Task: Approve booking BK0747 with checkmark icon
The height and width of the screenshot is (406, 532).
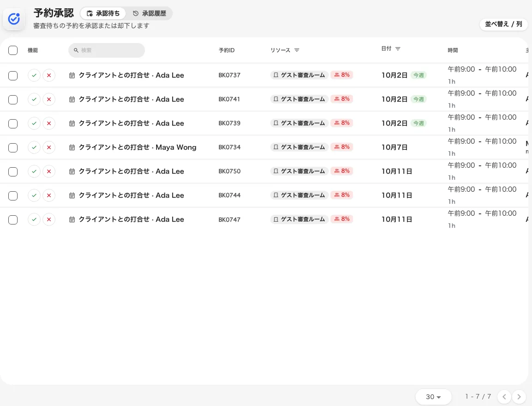Action: (34, 220)
